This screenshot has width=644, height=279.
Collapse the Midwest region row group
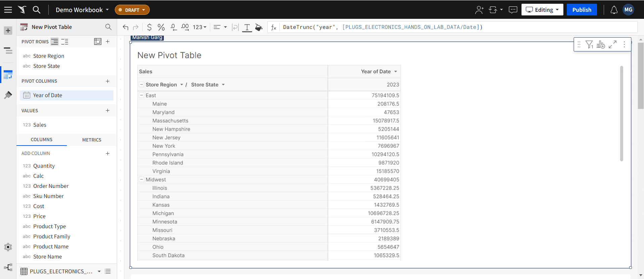click(x=142, y=180)
